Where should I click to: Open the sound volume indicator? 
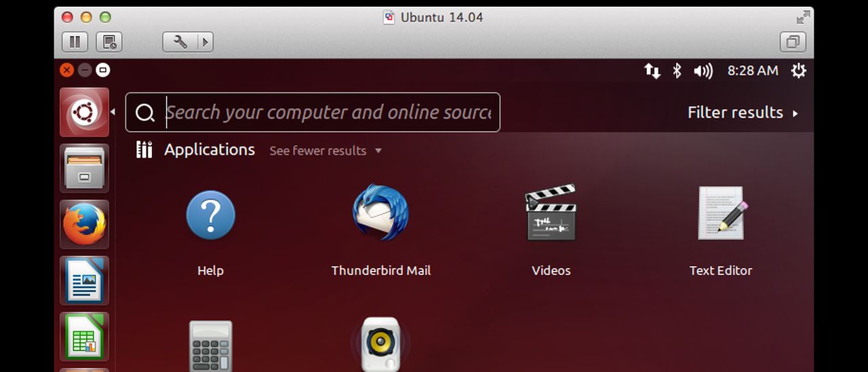[703, 71]
